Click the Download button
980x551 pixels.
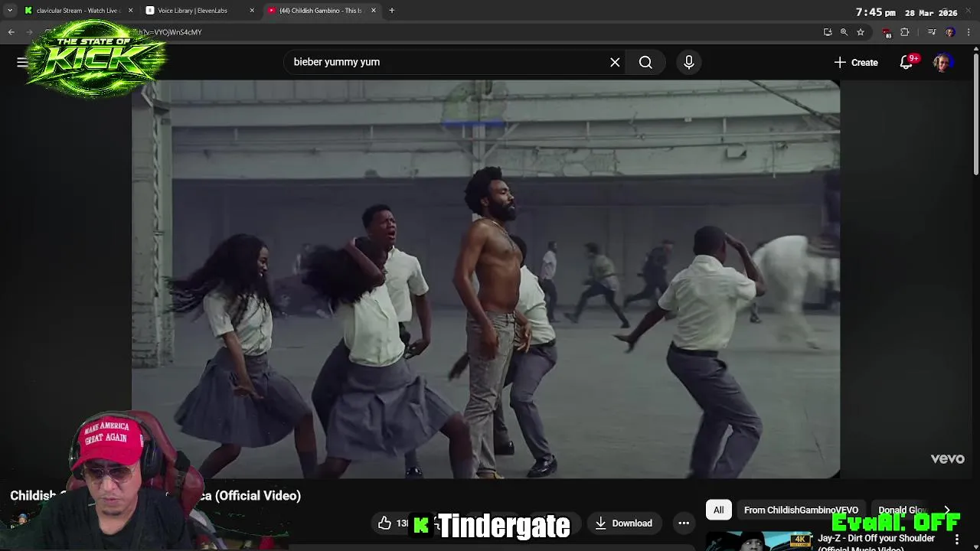coord(623,523)
